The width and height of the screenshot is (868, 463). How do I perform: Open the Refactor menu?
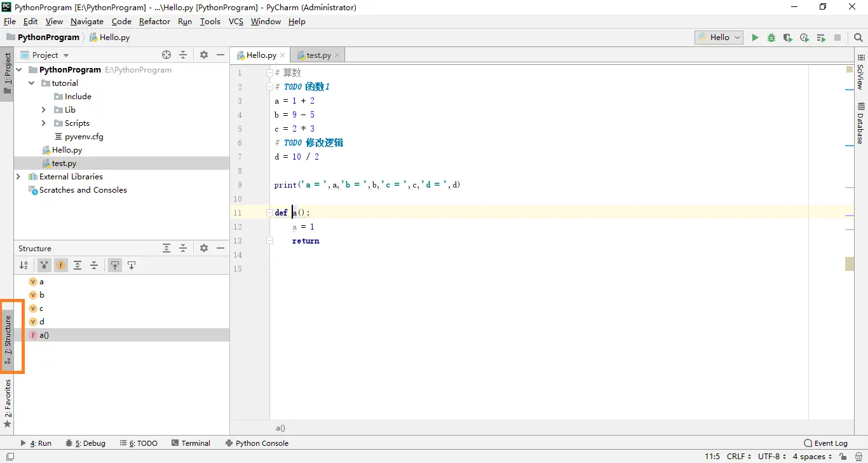click(154, 21)
